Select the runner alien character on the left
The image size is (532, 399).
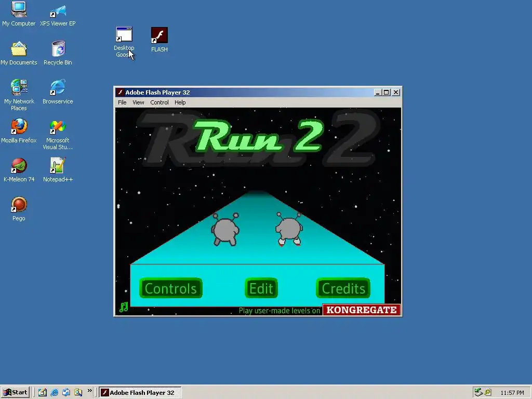225,229
